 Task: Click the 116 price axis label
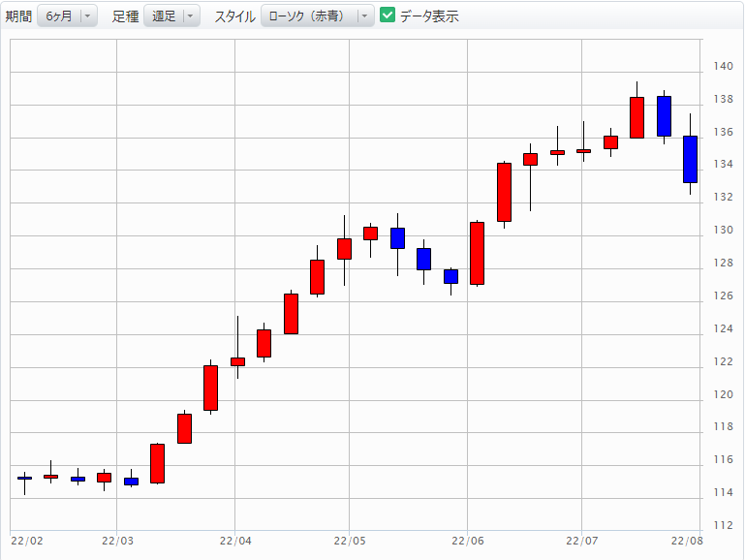[723, 459]
